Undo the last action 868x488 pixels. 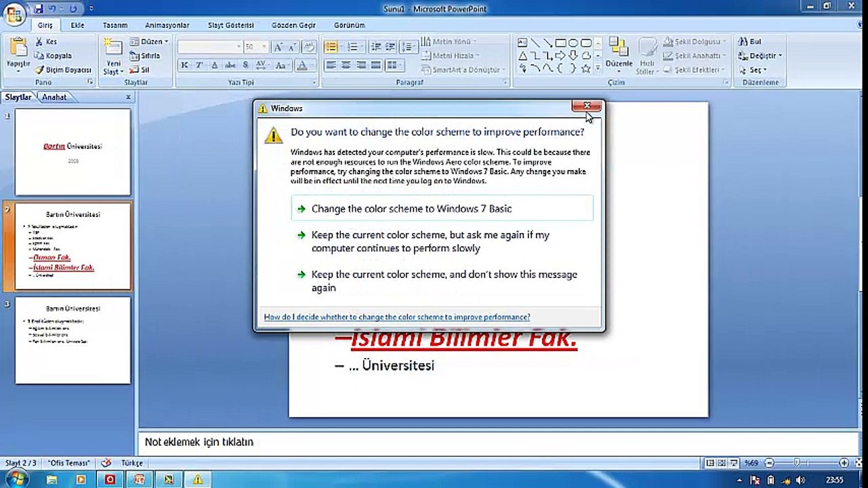click(x=52, y=9)
